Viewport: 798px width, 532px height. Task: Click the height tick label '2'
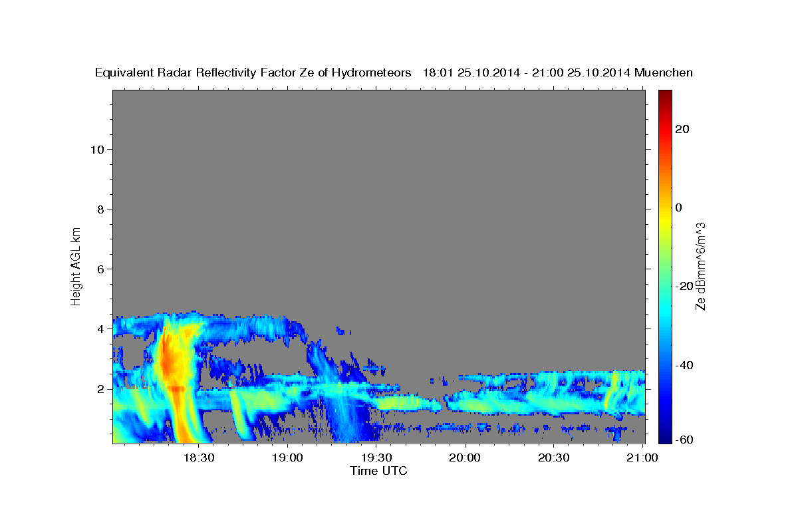99,389
